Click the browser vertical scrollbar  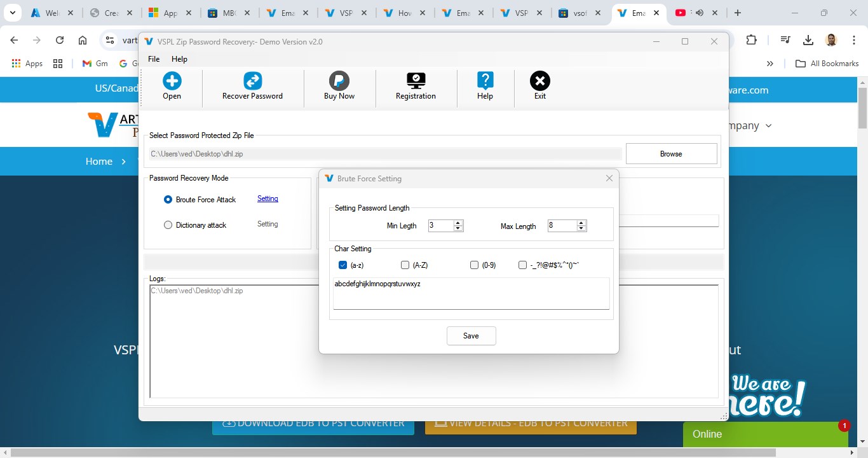click(x=862, y=108)
